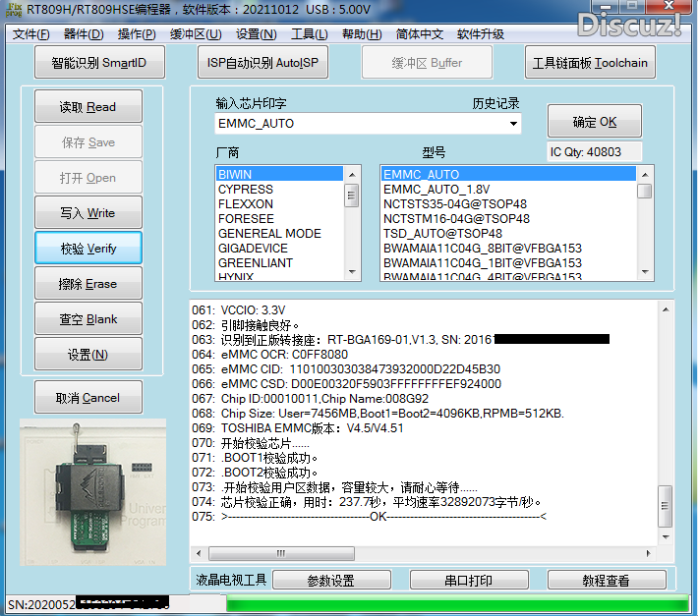698x616 pixels.
Task: Click the 写入 Write button
Action: [88, 212]
